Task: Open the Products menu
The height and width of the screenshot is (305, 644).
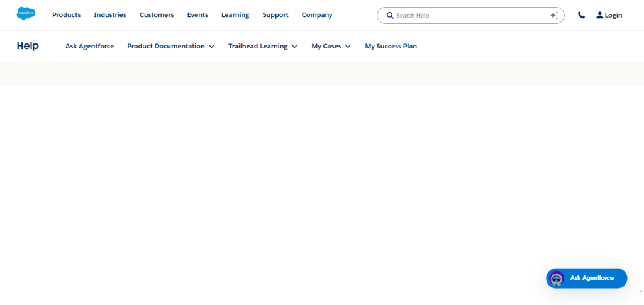Action: [67, 14]
